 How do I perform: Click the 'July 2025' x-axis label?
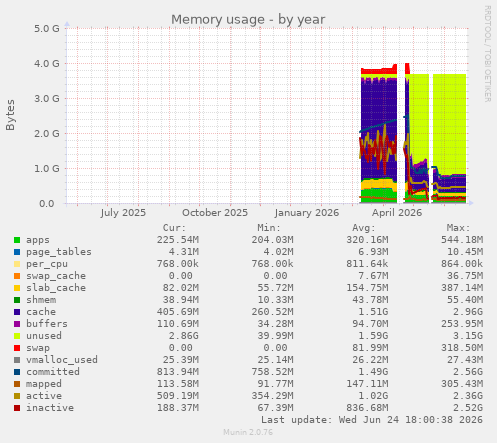coord(123,213)
